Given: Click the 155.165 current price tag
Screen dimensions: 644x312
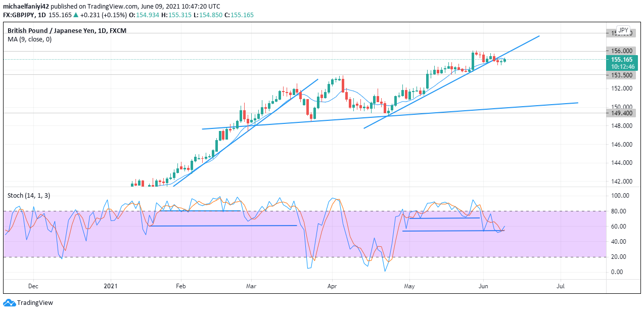Looking at the screenshot, I should [x=621, y=60].
